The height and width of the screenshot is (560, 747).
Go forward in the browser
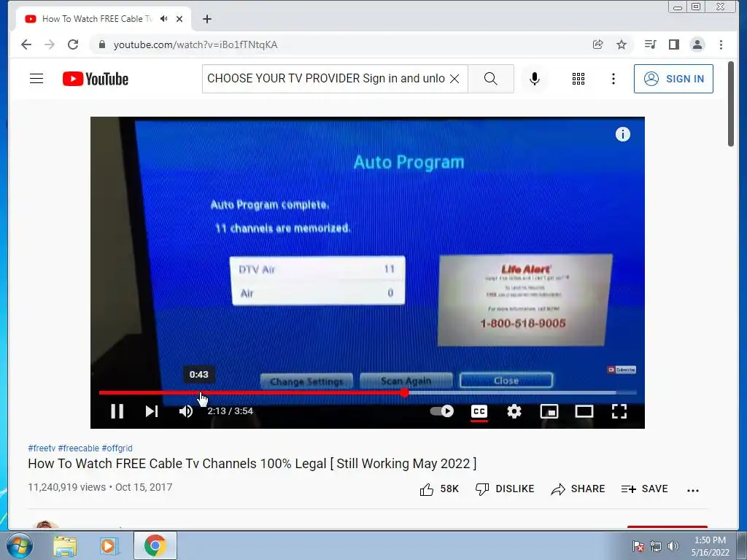coord(50,44)
